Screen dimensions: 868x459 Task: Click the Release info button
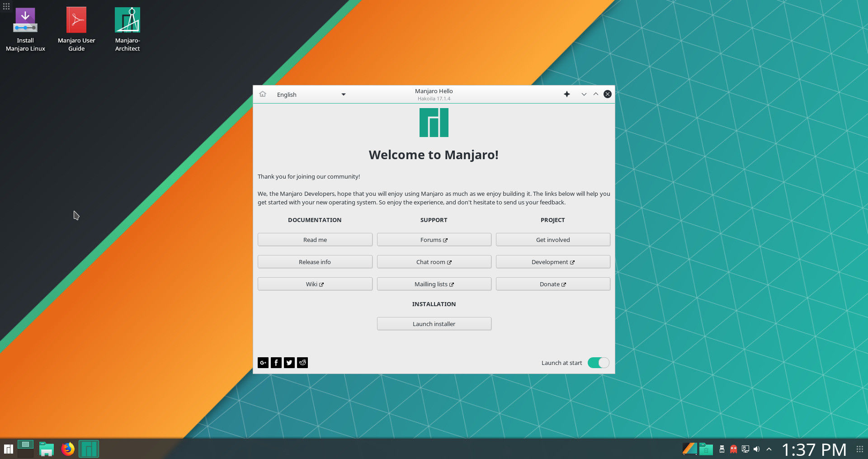(315, 262)
